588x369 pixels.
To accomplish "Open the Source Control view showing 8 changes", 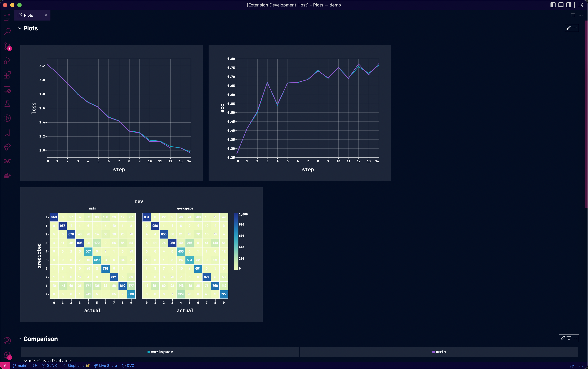I will [x=7, y=46].
